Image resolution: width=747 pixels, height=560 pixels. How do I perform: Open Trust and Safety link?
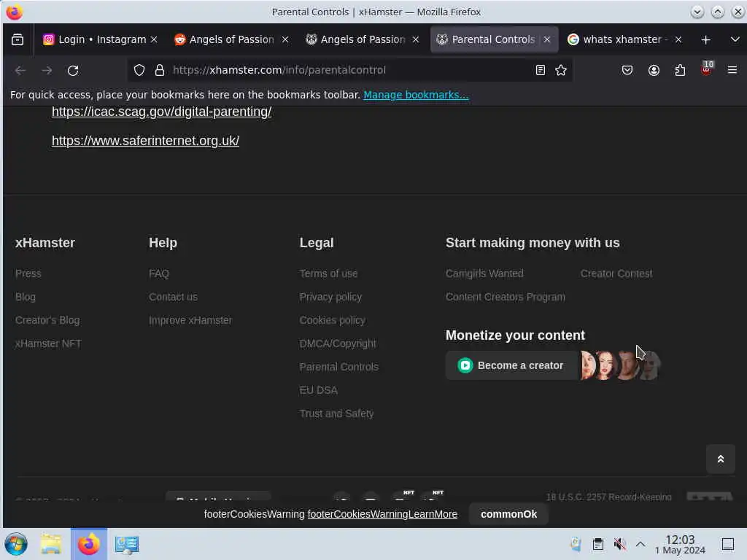click(336, 413)
